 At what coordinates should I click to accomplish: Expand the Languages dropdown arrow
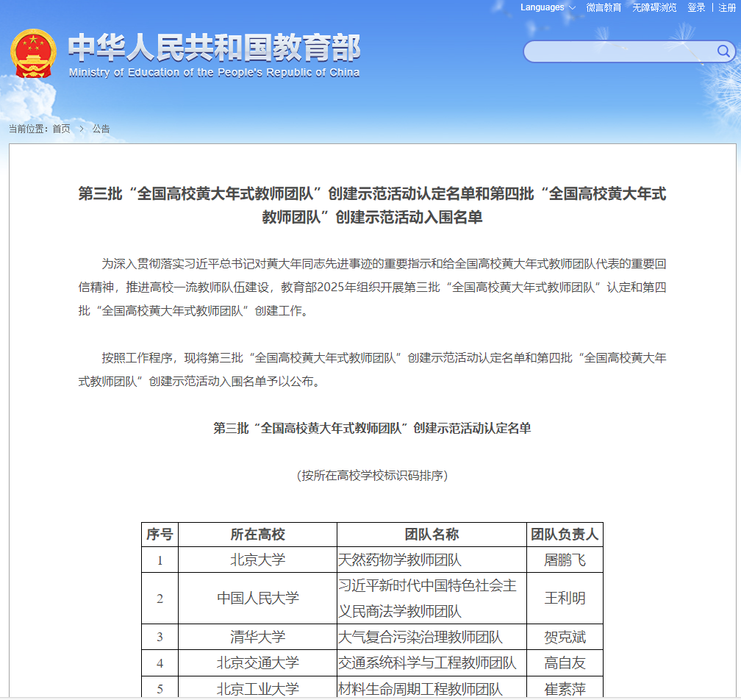coord(572,8)
